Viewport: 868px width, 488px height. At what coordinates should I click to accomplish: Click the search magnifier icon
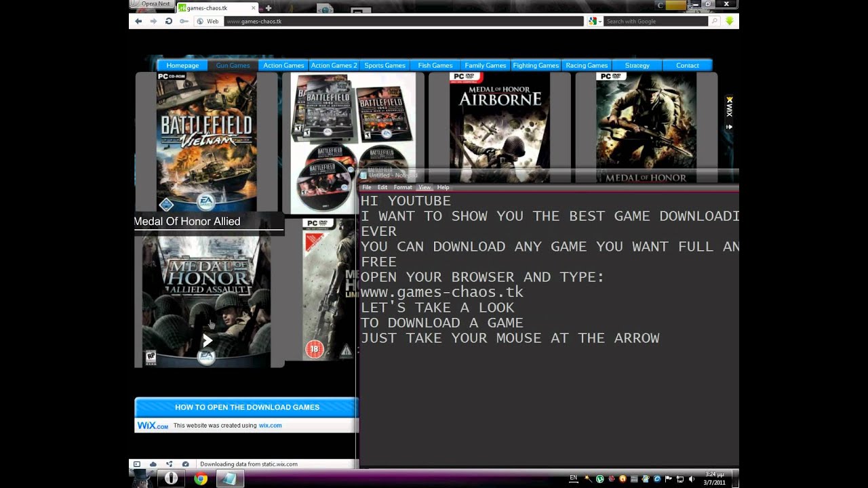714,21
